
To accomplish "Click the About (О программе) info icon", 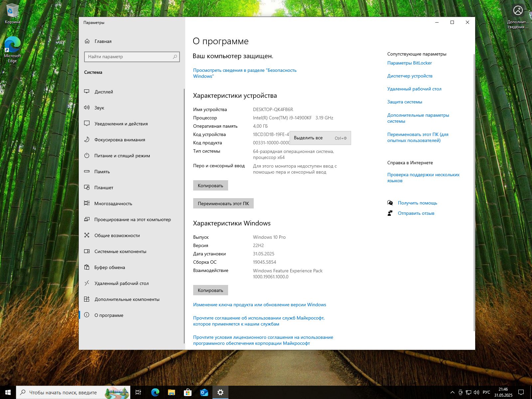I will pyautogui.click(x=87, y=315).
